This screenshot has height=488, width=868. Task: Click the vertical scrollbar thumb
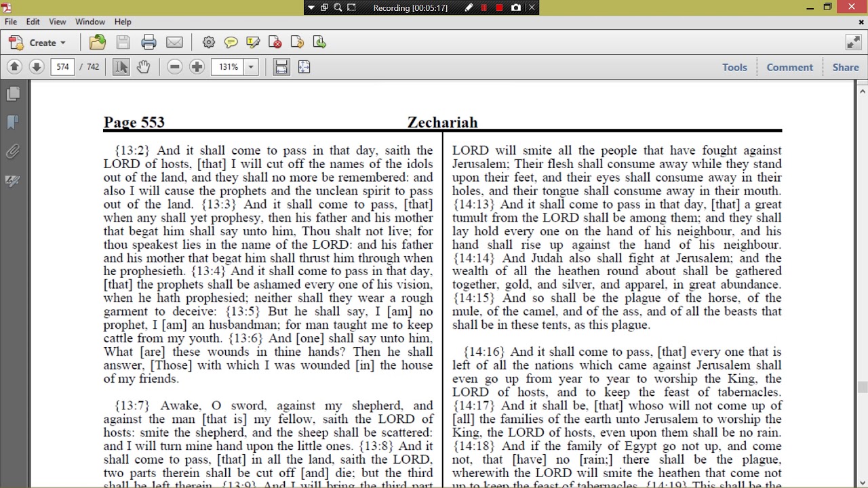[862, 388]
